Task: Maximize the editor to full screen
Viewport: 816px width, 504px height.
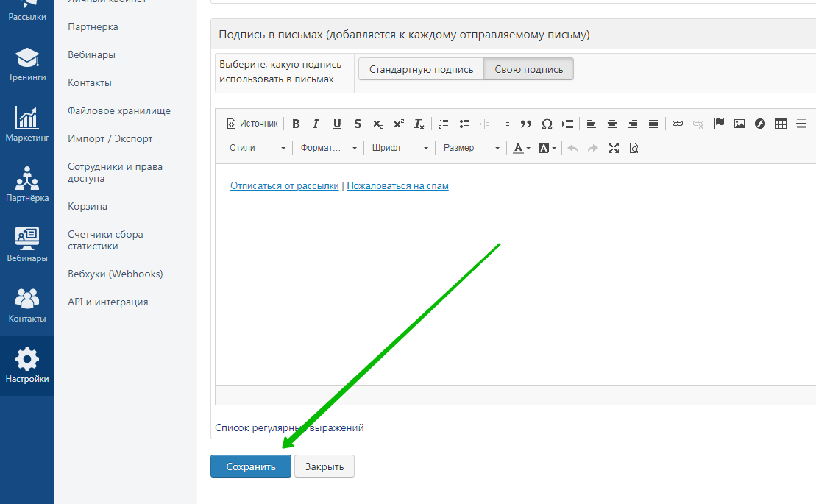Action: [x=614, y=148]
